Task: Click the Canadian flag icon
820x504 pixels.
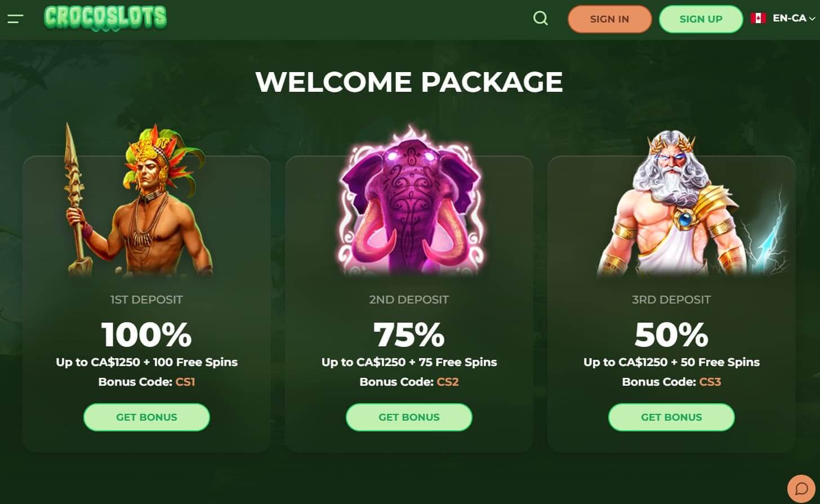Action: pyautogui.click(x=758, y=19)
